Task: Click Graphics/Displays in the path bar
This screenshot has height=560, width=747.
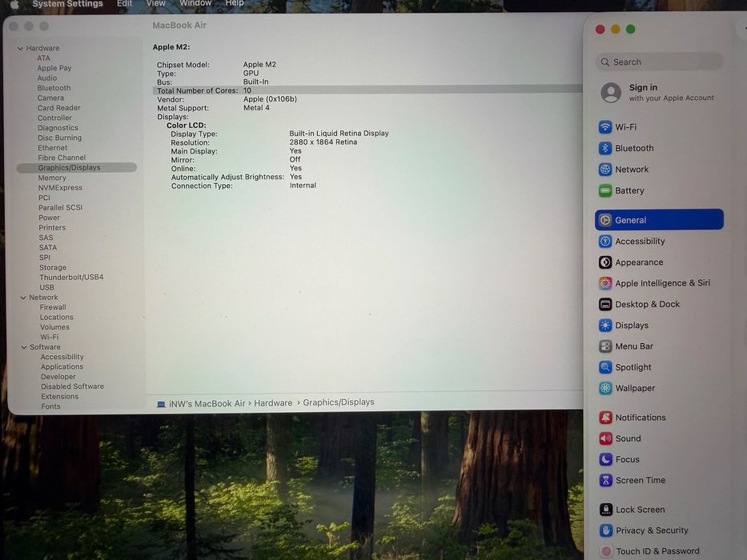Action: point(338,402)
